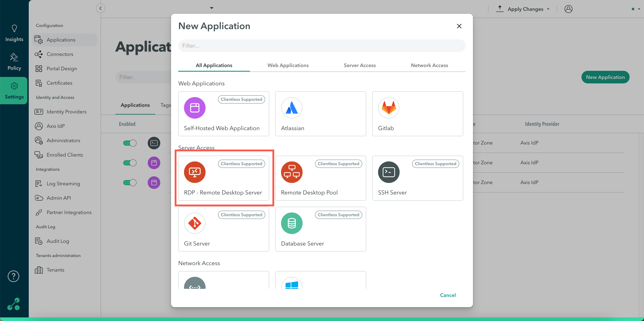Open the help question mark icon

pos(13,276)
